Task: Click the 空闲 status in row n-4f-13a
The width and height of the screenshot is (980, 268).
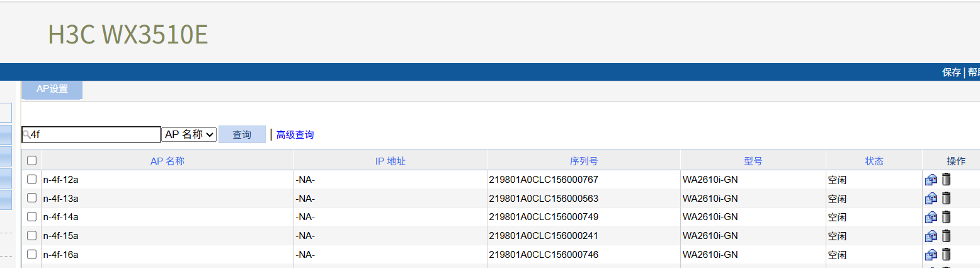Action: 837,199
